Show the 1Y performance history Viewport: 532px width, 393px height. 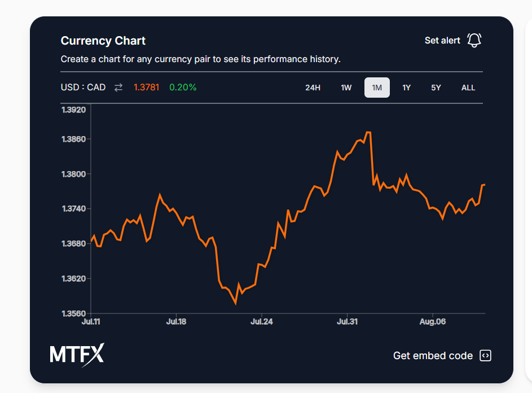[406, 88]
